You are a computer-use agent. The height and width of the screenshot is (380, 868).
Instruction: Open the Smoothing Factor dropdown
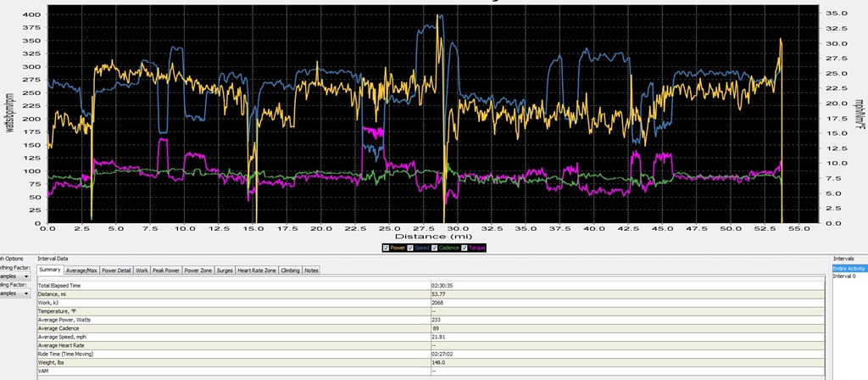click(x=15, y=276)
